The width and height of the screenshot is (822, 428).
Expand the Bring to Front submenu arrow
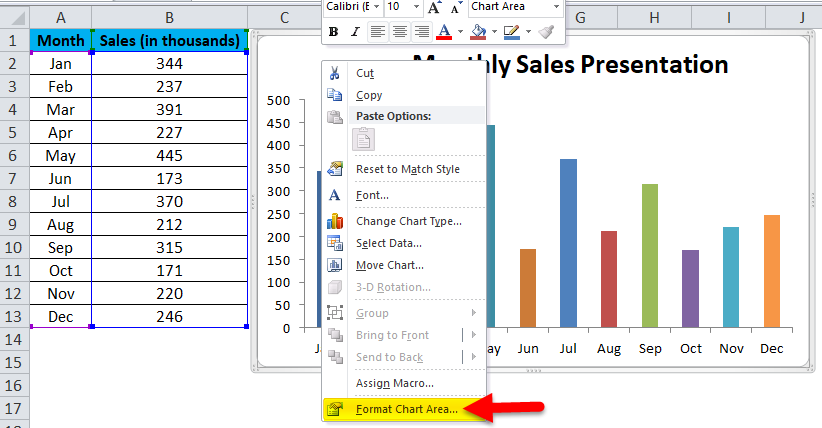473,335
